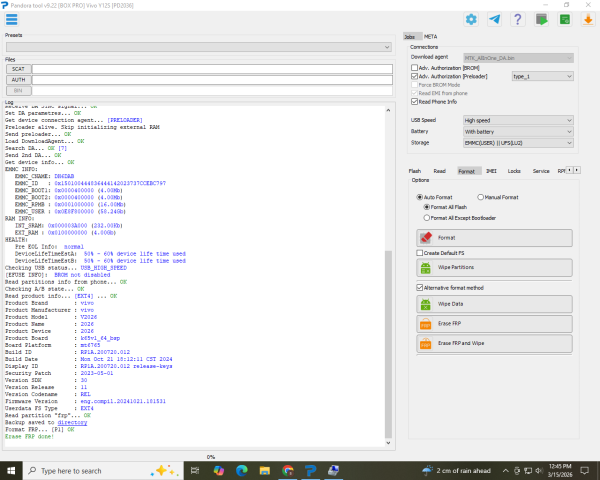Show hidden tray icons chevron
The image size is (600, 480).
505,471
